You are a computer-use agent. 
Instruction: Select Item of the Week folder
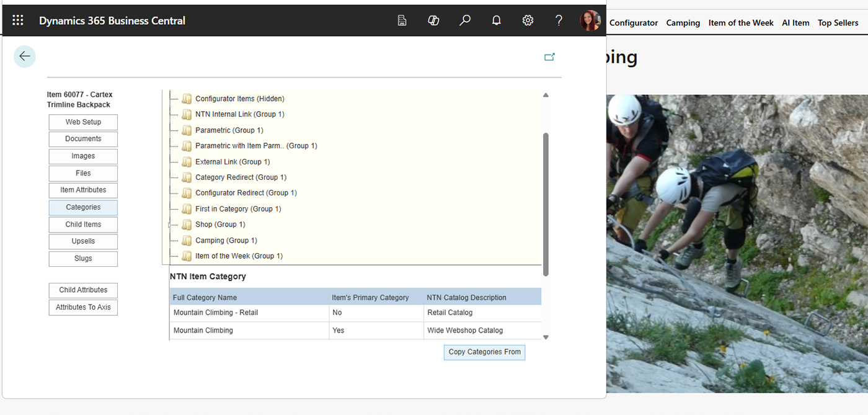tap(239, 256)
